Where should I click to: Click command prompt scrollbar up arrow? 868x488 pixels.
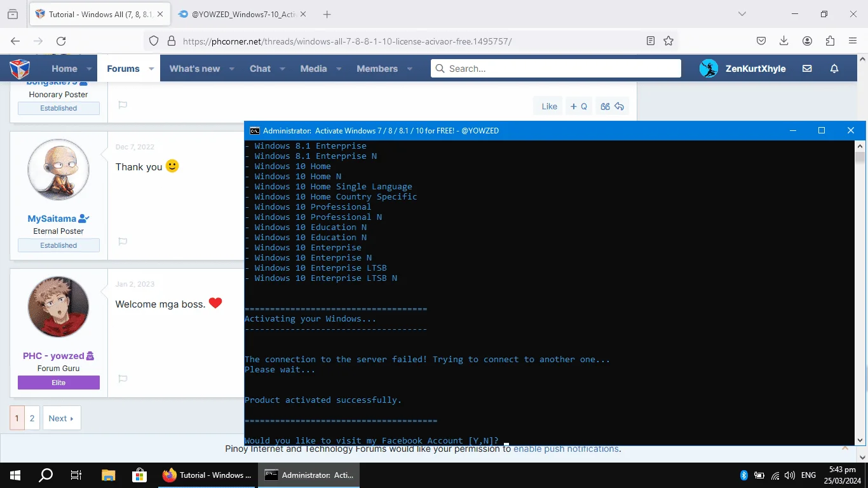(860, 146)
